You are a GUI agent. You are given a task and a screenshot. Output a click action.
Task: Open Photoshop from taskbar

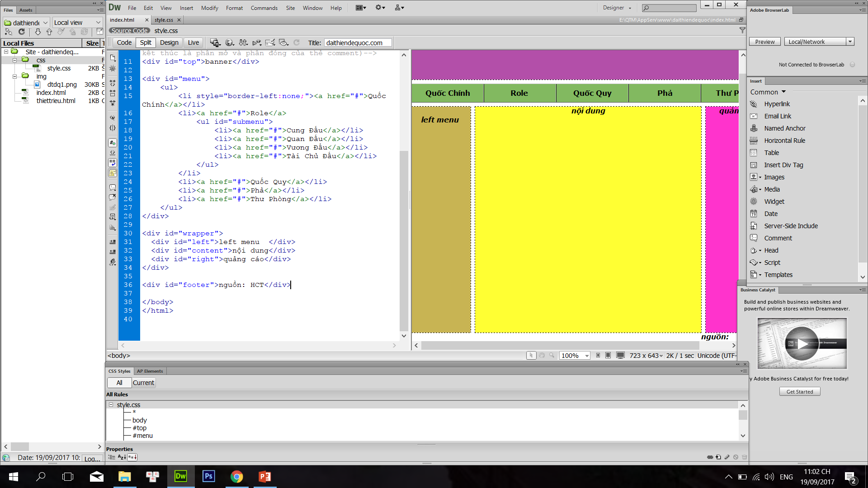point(208,476)
